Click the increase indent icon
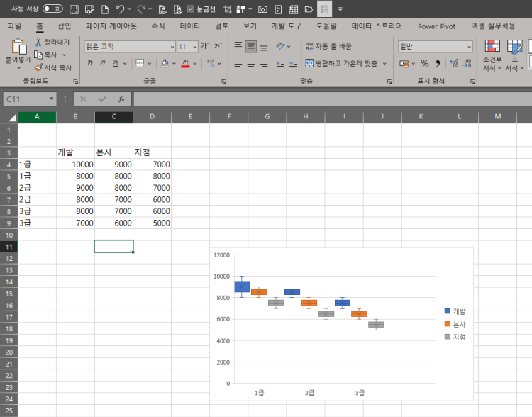The height and width of the screenshot is (417, 532). pos(293,63)
